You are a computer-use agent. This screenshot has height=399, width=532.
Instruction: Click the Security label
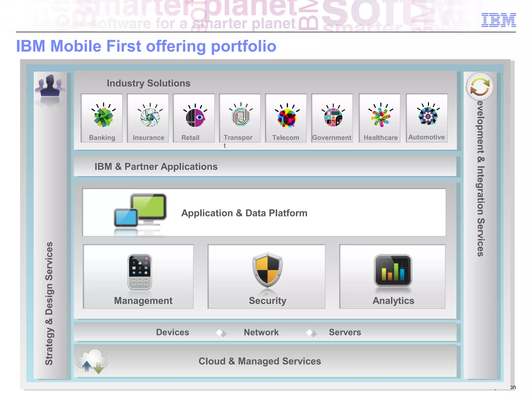[268, 301]
